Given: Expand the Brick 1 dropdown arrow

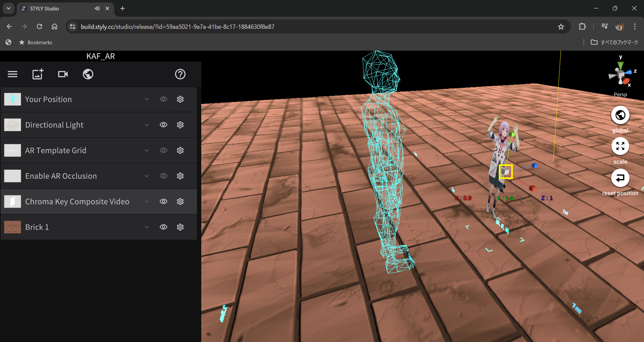Looking at the screenshot, I should click(147, 227).
